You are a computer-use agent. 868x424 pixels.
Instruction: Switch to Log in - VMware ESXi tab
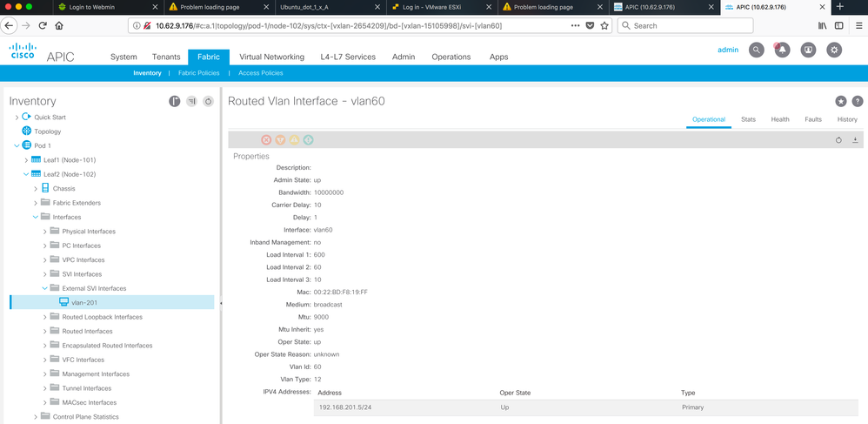tap(441, 7)
